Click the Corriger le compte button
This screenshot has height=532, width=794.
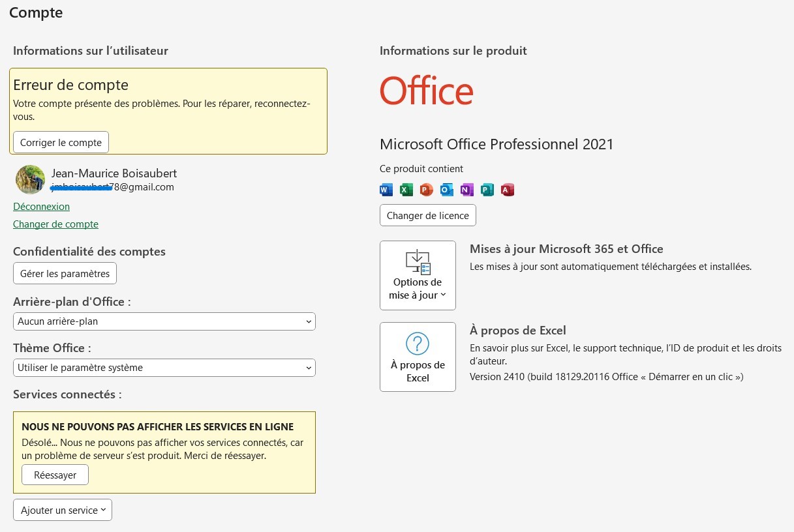[61, 141]
